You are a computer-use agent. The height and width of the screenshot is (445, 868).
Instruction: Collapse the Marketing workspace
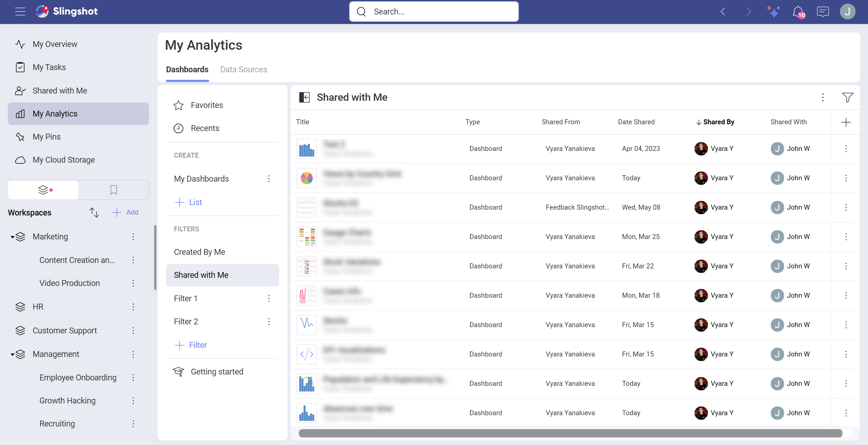[13, 237]
